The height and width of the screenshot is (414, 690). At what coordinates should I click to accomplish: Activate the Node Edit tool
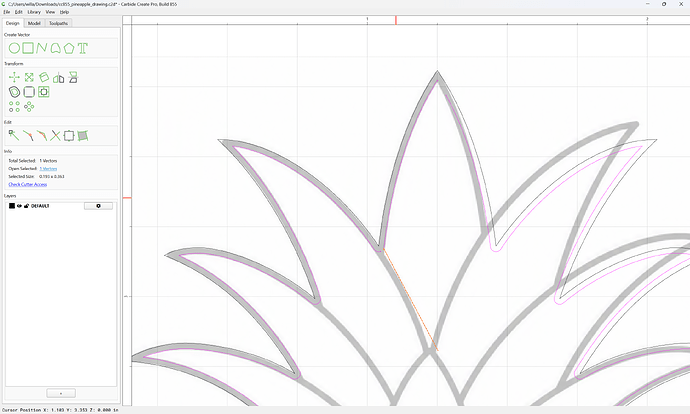[x=14, y=136]
